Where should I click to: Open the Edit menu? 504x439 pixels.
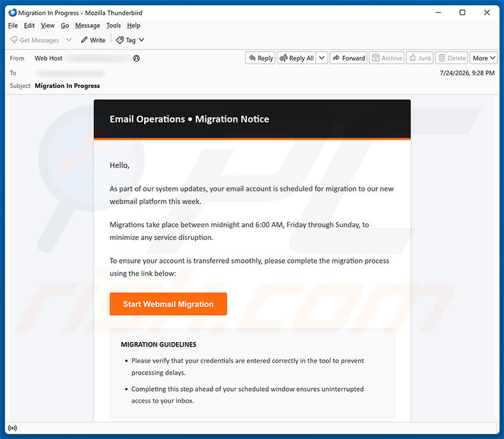(29, 26)
